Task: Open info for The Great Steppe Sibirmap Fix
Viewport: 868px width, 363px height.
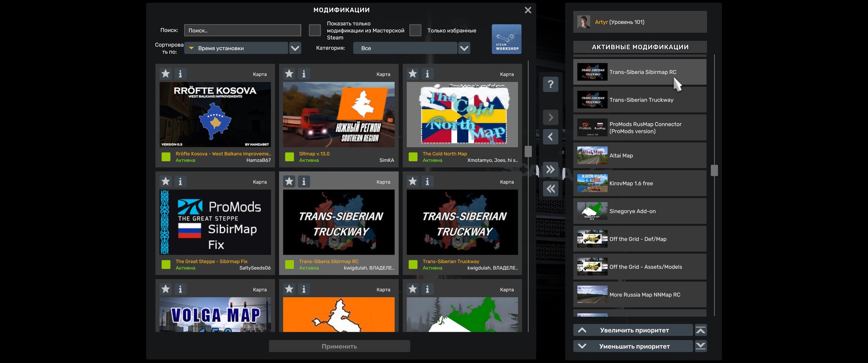Action: coord(180,181)
